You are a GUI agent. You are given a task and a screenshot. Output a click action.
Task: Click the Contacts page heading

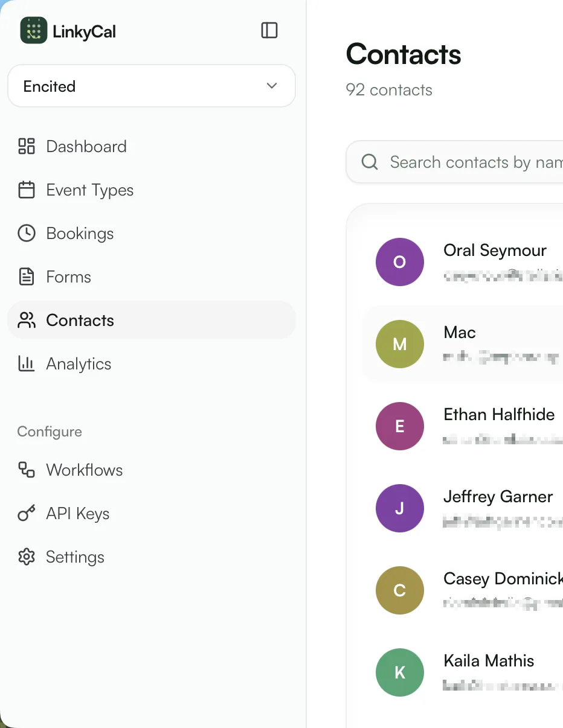click(x=404, y=54)
